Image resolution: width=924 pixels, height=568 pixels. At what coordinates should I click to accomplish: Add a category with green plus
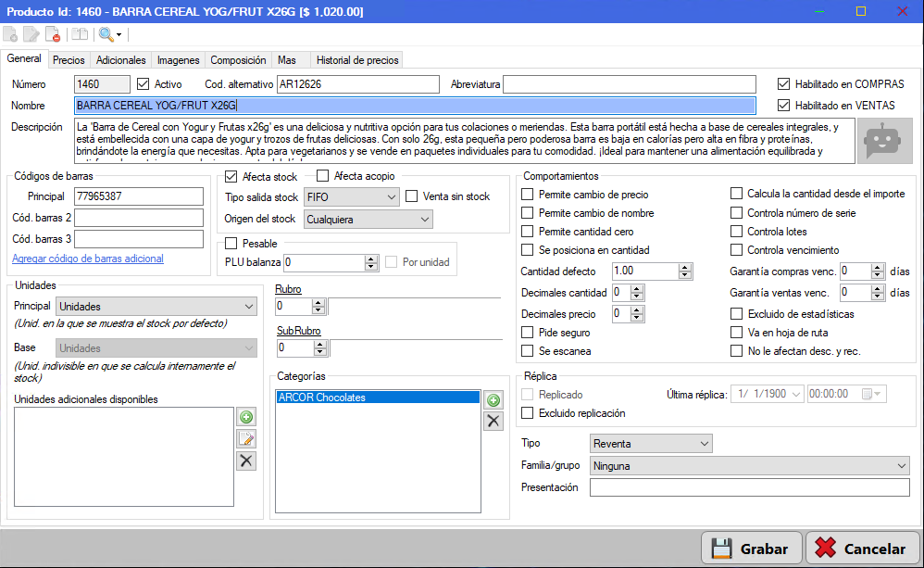[x=493, y=400]
